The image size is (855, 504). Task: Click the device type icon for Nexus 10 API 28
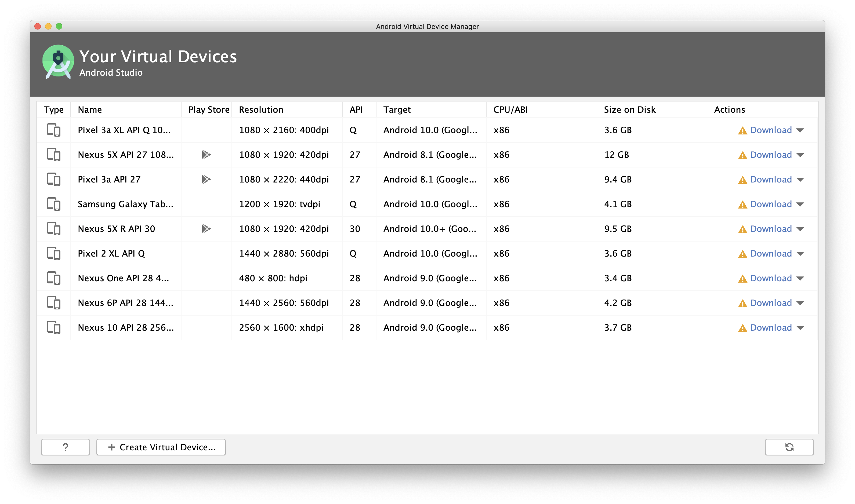click(x=53, y=328)
